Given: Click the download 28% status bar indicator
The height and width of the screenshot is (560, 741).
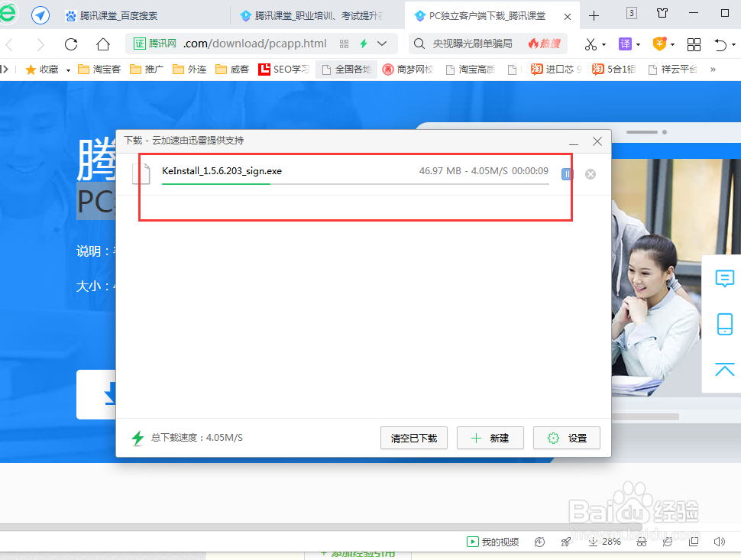Looking at the screenshot, I should click(x=604, y=542).
